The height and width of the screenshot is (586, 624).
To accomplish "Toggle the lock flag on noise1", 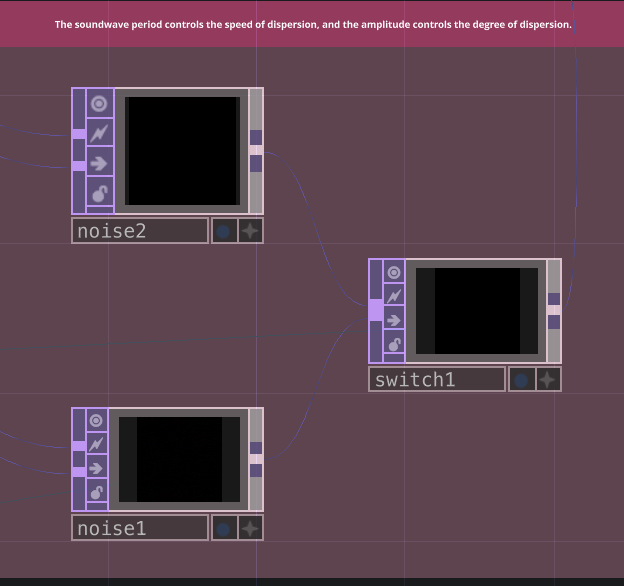I will coord(96,491).
